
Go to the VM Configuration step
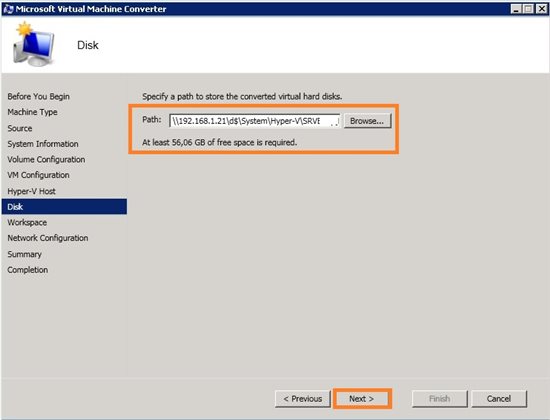pyautogui.click(x=38, y=175)
